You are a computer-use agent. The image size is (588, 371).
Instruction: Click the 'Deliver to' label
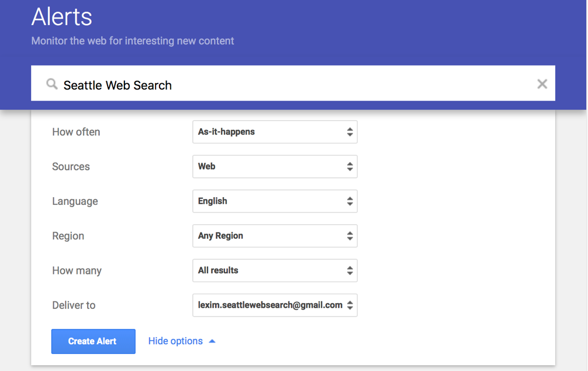coord(74,305)
